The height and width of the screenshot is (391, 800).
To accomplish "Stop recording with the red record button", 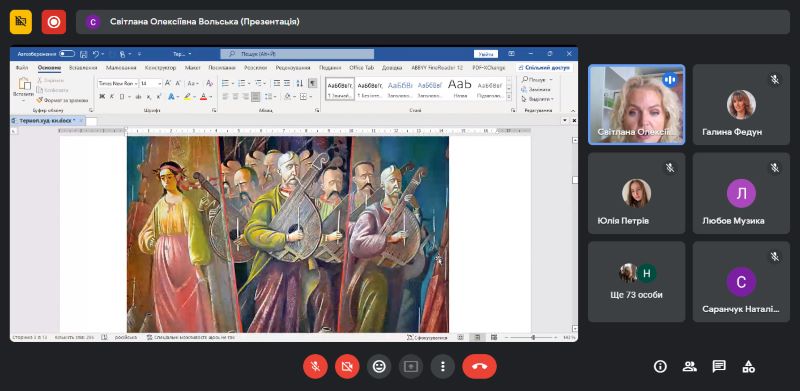I will tap(54, 22).
